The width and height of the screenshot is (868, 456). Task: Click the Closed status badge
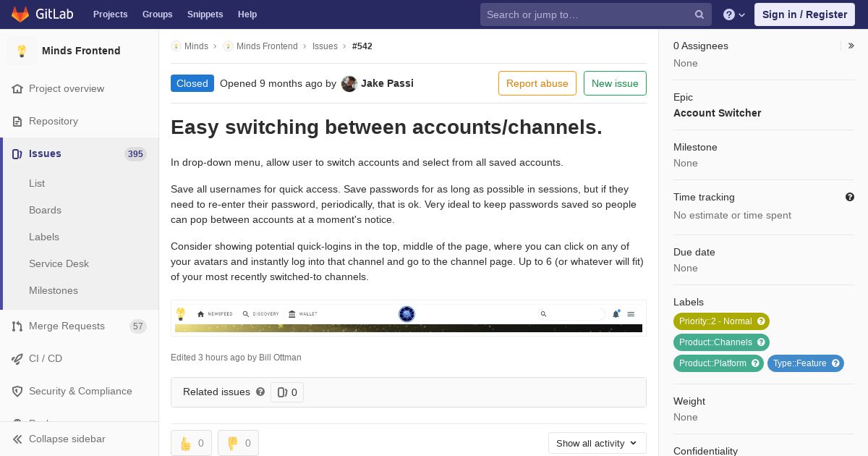point(192,83)
